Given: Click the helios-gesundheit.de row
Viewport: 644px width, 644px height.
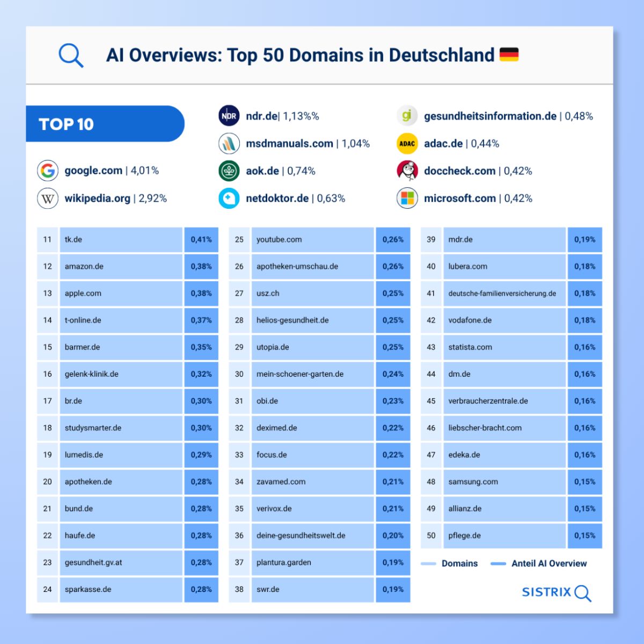Looking at the screenshot, I should pos(319,320).
